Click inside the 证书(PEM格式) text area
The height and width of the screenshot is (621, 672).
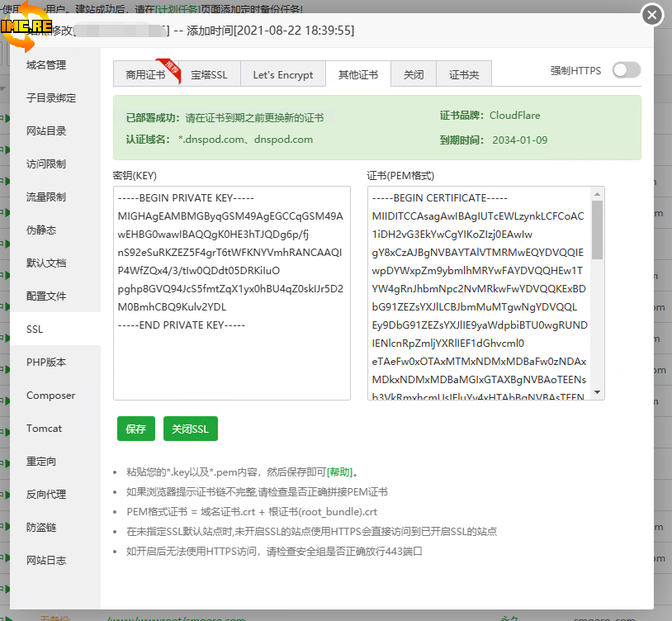point(479,293)
